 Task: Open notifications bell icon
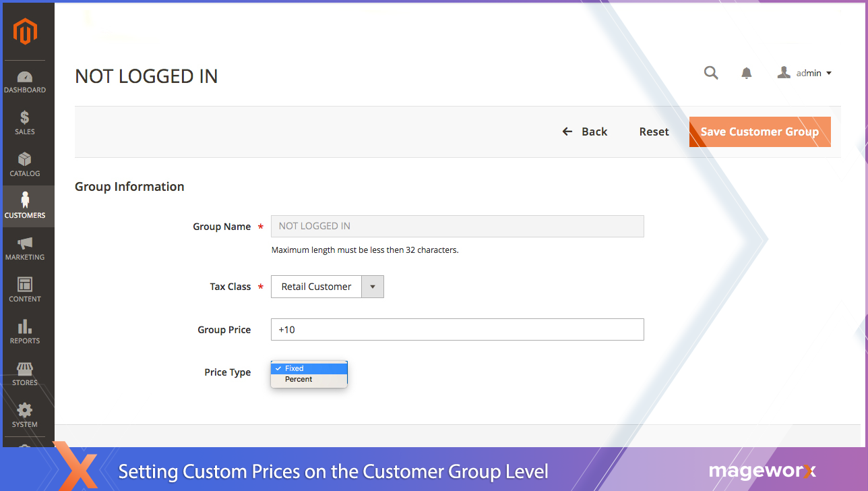click(747, 74)
